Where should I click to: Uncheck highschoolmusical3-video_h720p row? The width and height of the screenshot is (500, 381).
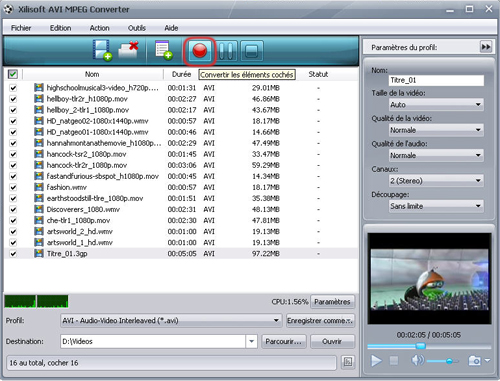13,88
